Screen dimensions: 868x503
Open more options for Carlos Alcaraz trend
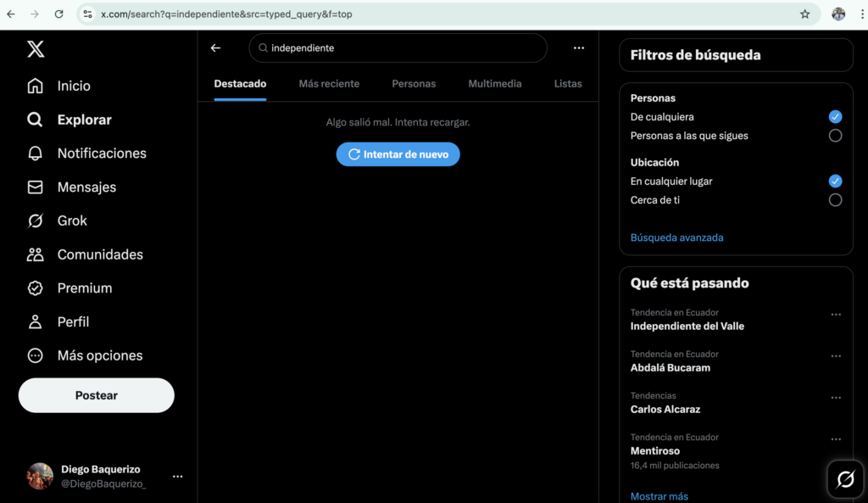point(836,398)
